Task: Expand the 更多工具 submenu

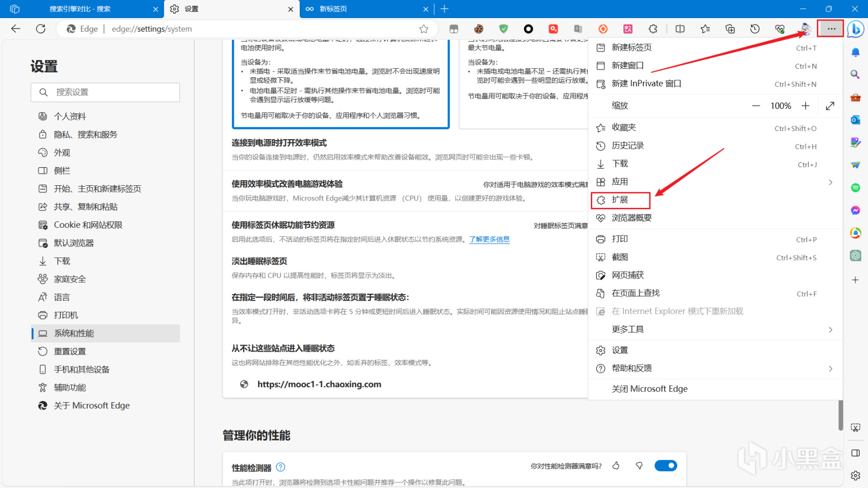Action: click(830, 330)
